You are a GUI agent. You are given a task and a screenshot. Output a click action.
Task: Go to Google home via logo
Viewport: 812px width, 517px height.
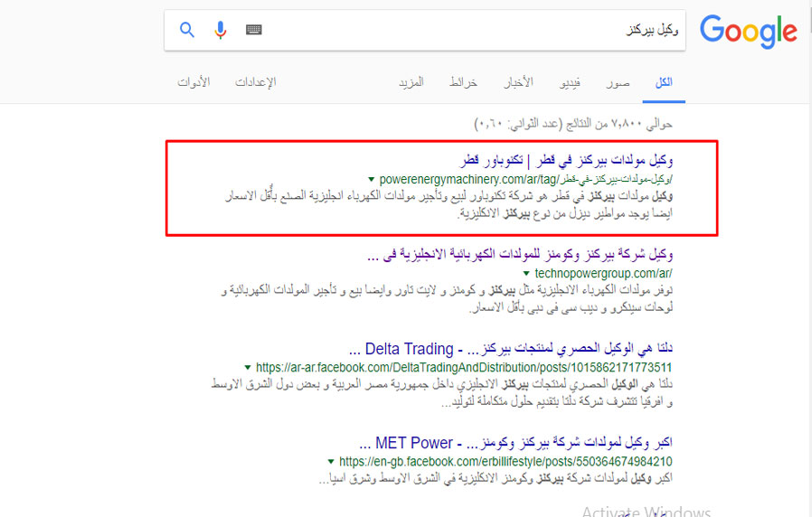click(x=749, y=31)
